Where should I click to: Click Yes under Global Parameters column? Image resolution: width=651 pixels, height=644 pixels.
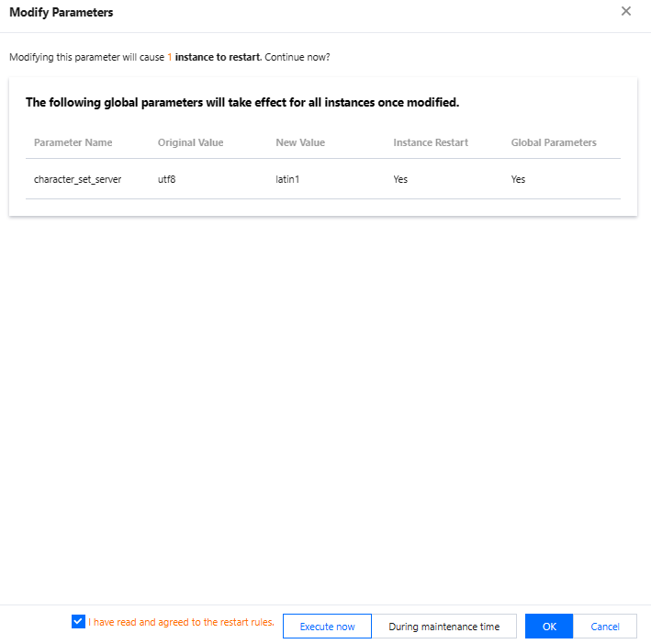(518, 179)
